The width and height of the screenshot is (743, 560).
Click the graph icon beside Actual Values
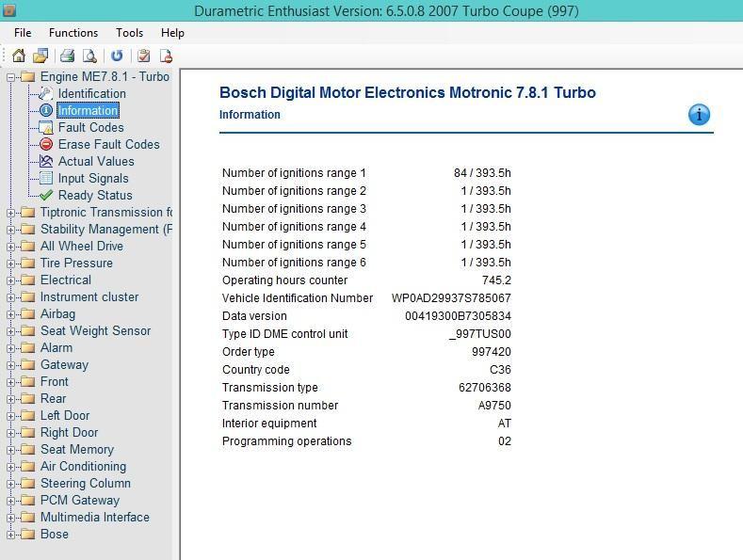coord(45,161)
